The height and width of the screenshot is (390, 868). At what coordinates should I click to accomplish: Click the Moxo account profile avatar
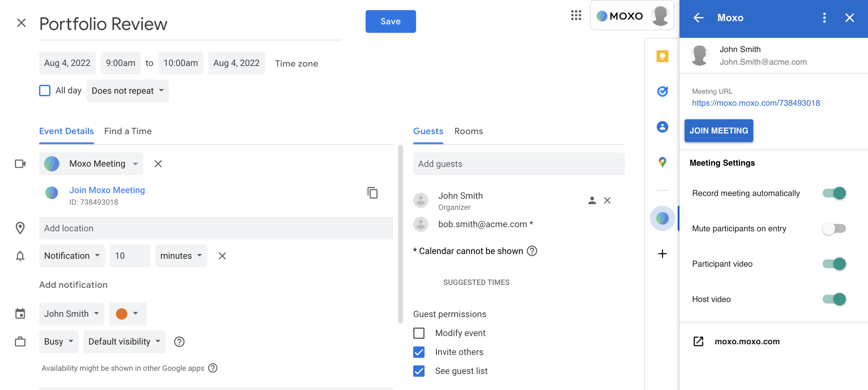click(660, 15)
